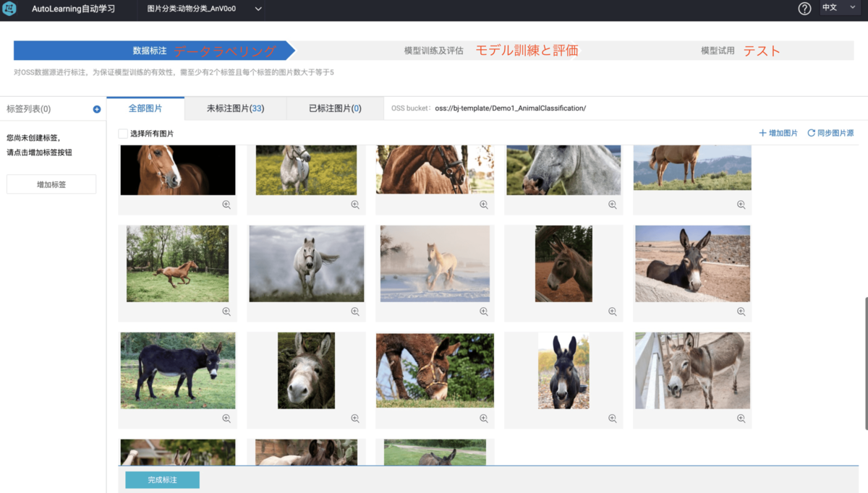Select the brown horse galloping thumbnail
Viewport: 868px width, 493px height.
click(x=178, y=263)
